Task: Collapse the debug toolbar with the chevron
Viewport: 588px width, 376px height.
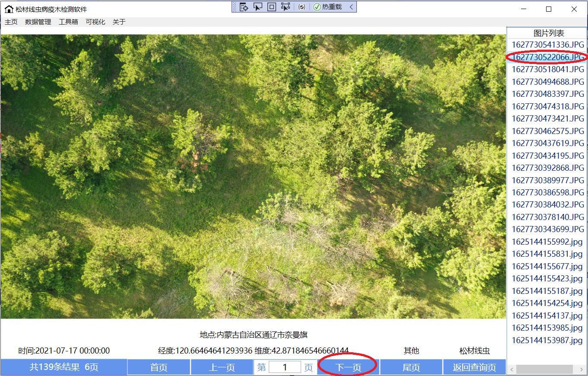Action: [x=351, y=7]
